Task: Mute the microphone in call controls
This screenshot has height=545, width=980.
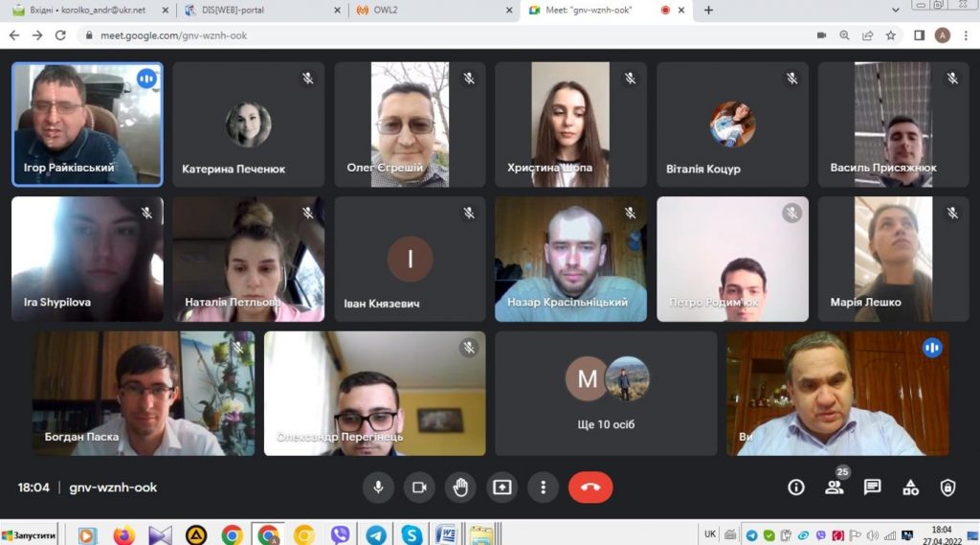Action: (x=378, y=488)
